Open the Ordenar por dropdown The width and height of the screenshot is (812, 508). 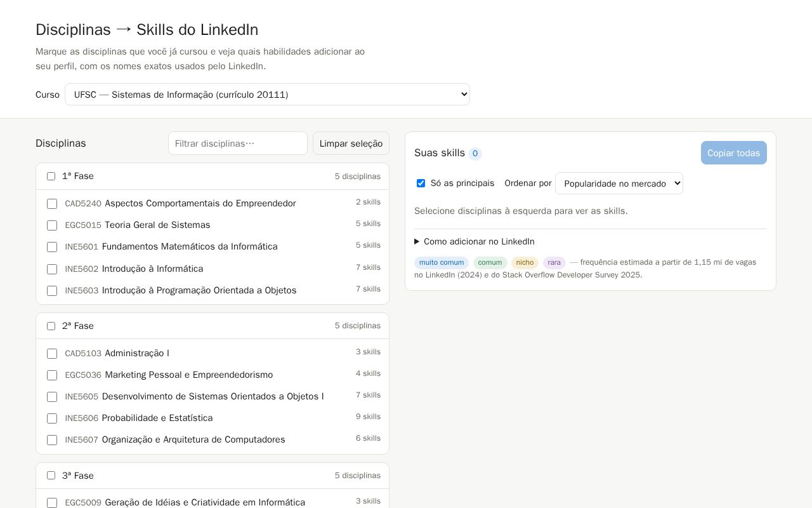(619, 184)
